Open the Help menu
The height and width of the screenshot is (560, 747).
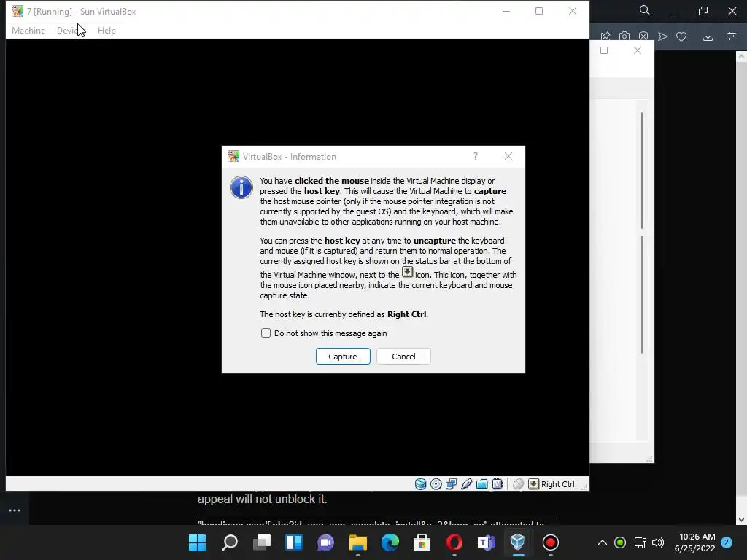107,31
